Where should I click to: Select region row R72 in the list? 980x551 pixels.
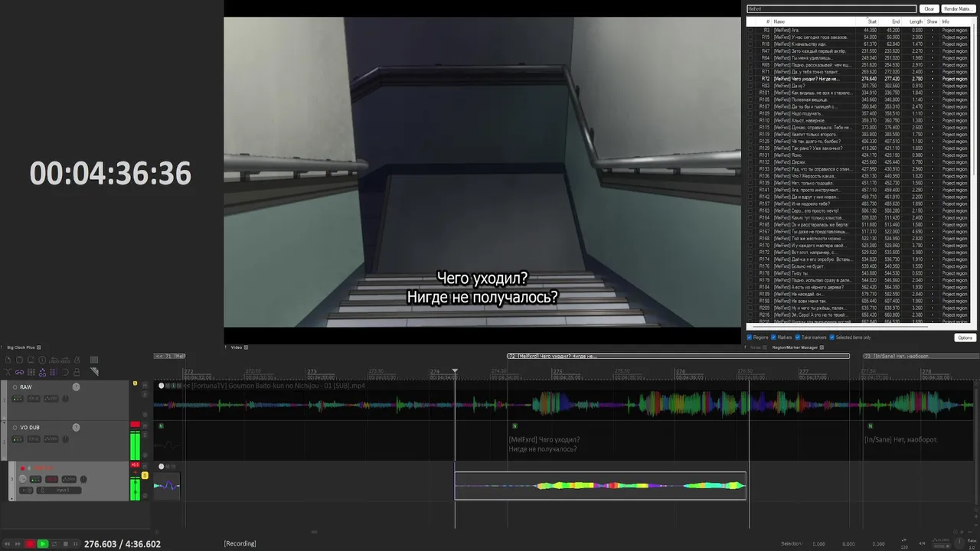[857, 79]
